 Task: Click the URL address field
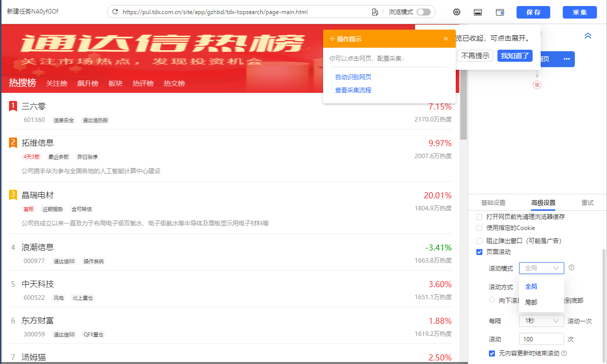(244, 12)
